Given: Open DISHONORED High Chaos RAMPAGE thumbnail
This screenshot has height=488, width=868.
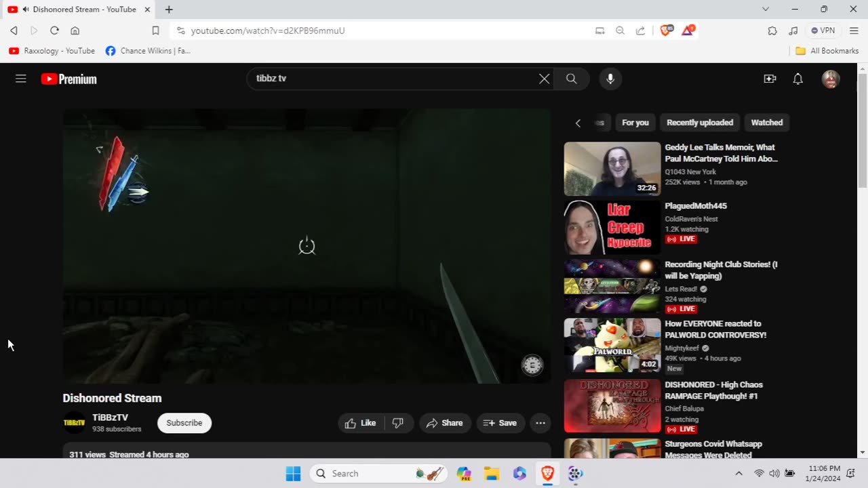Looking at the screenshot, I should pos(612,405).
